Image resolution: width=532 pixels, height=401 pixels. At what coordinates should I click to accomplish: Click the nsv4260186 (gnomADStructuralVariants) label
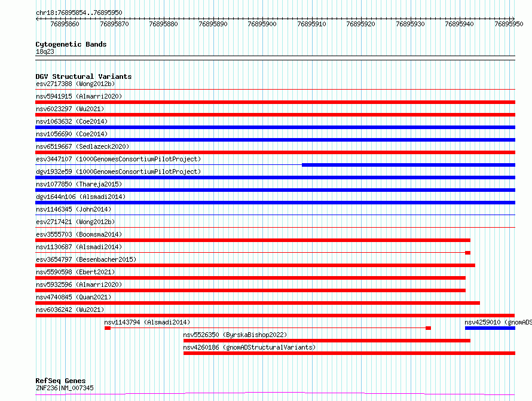coord(249,347)
